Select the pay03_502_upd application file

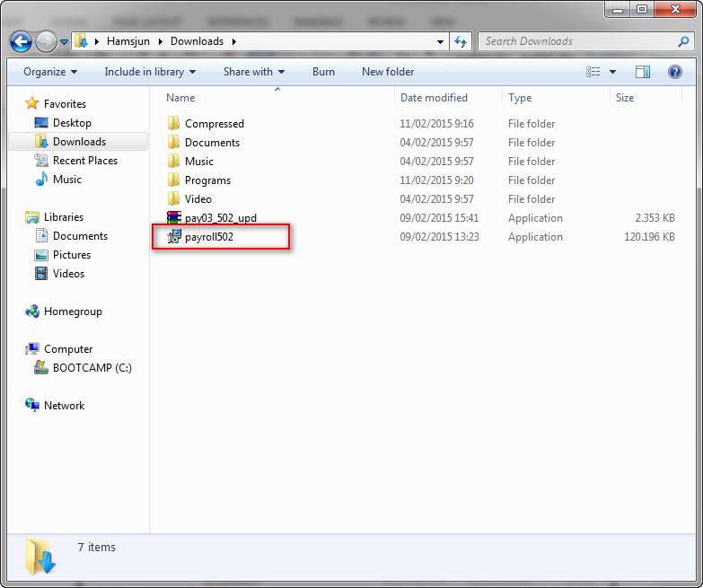(220, 218)
